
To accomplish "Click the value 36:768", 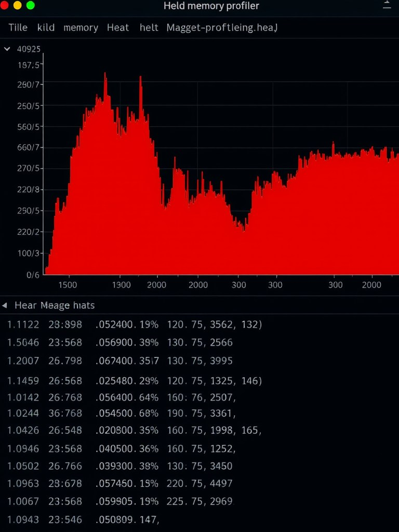I will [x=65, y=413].
